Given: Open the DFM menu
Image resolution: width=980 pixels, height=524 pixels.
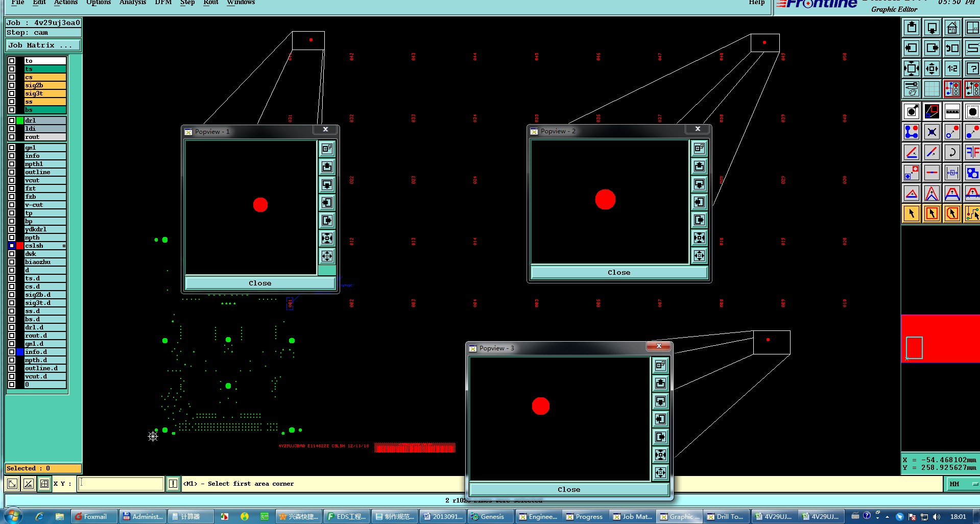Looking at the screenshot, I should tap(163, 3).
